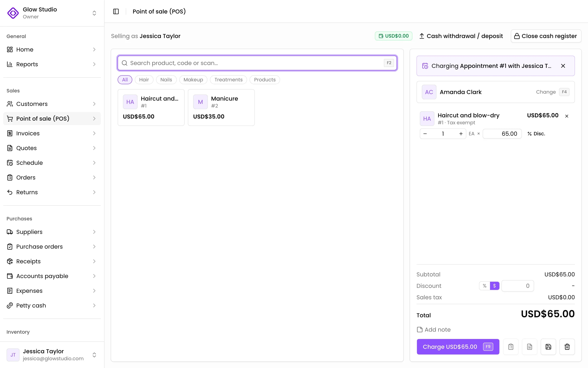Open Returns in the sidebar
The image size is (588, 368).
pos(52,192)
